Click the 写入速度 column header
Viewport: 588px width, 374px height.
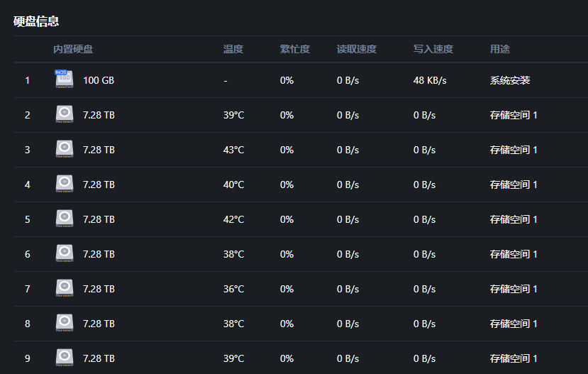(x=433, y=49)
